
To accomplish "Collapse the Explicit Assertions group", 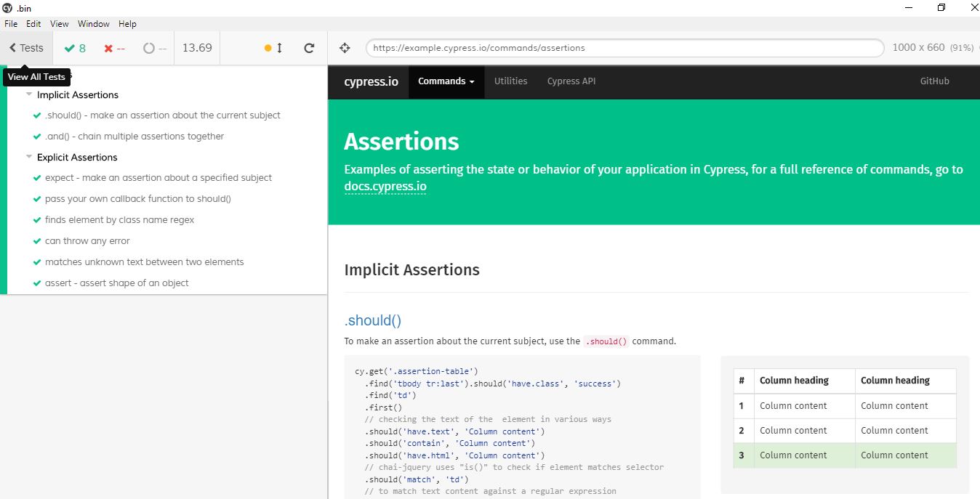I will (29, 157).
